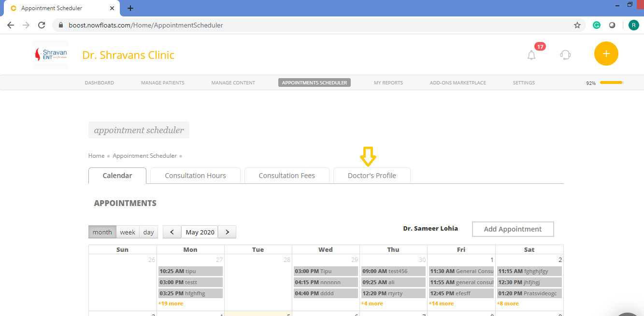Image resolution: width=644 pixels, height=316 pixels.
Task: Click the May 2020 month label
Action: click(200, 232)
